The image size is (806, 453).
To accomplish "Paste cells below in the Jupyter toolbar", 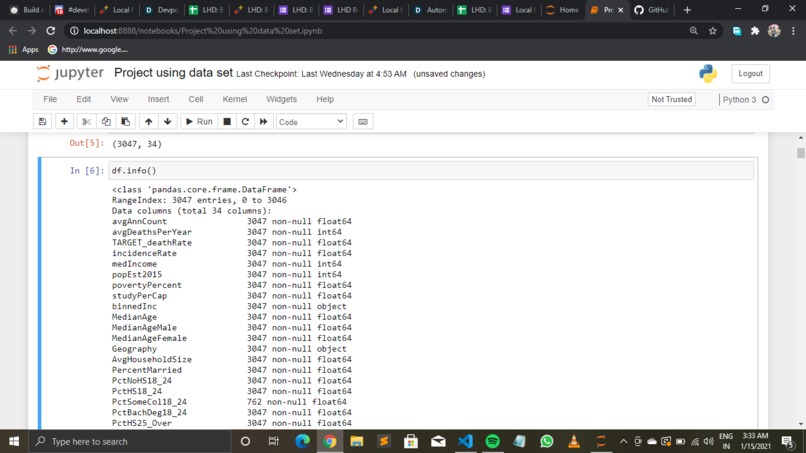I will [125, 122].
